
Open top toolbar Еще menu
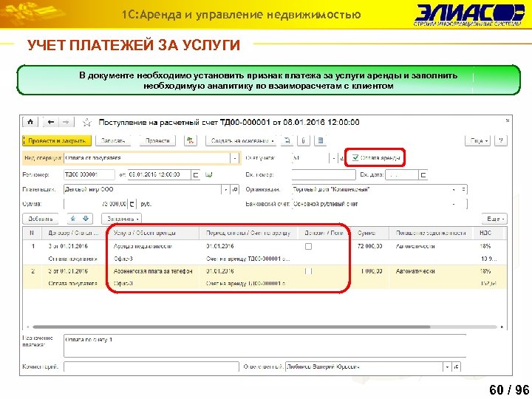[x=478, y=140]
